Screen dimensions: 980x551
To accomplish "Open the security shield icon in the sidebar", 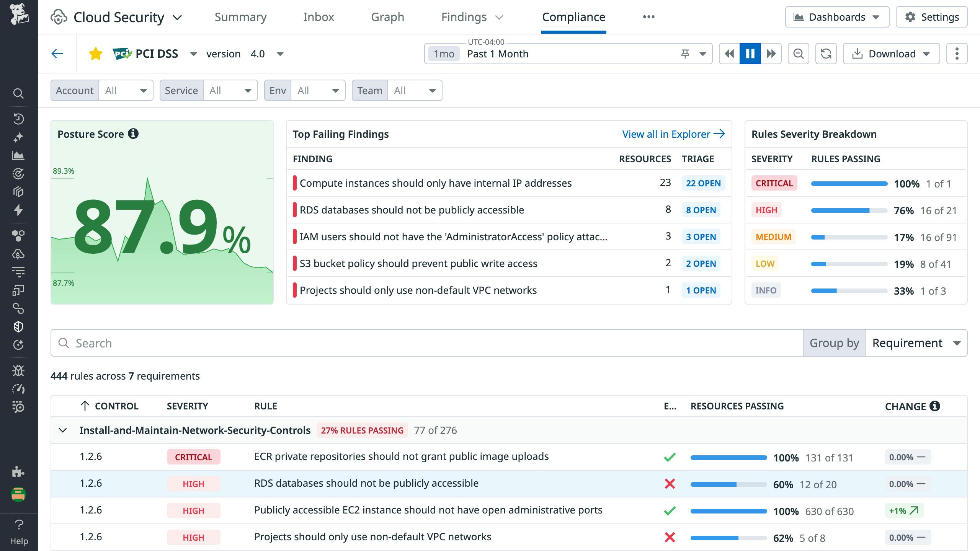I will click(x=18, y=327).
